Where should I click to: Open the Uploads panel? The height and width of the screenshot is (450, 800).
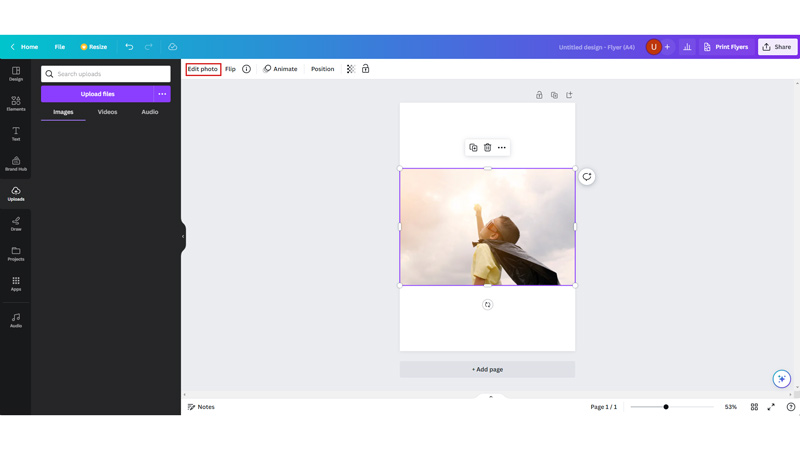tap(16, 194)
